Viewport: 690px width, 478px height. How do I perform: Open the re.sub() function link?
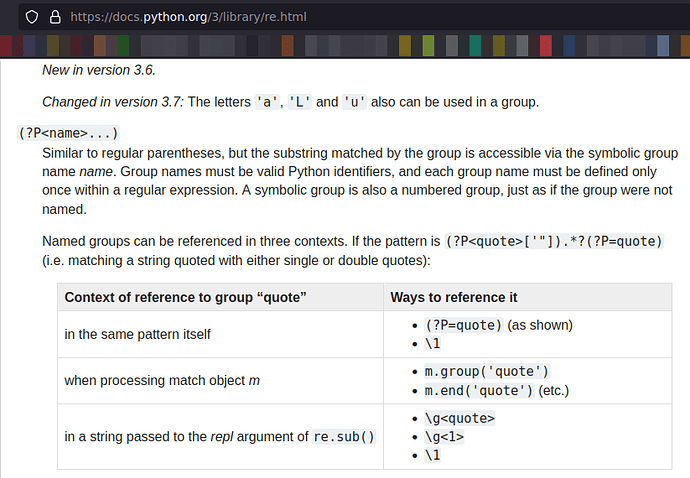[x=344, y=437]
